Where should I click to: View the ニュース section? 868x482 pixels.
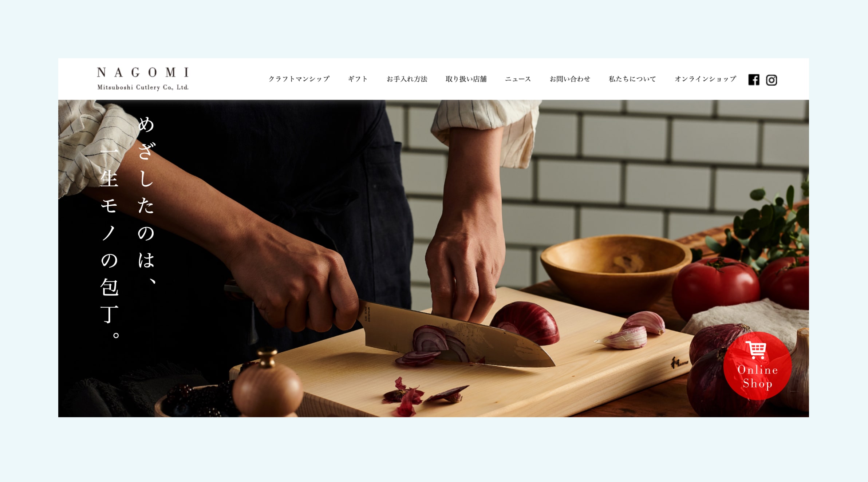pos(518,79)
